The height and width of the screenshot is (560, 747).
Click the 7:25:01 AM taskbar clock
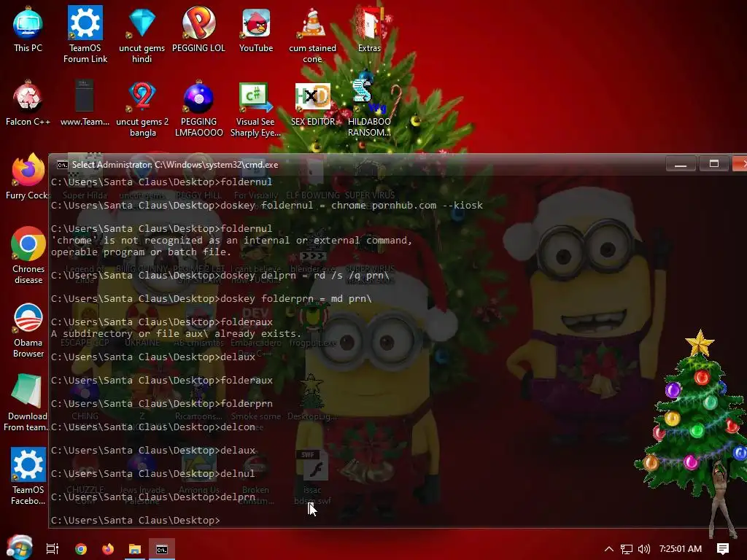681,548
